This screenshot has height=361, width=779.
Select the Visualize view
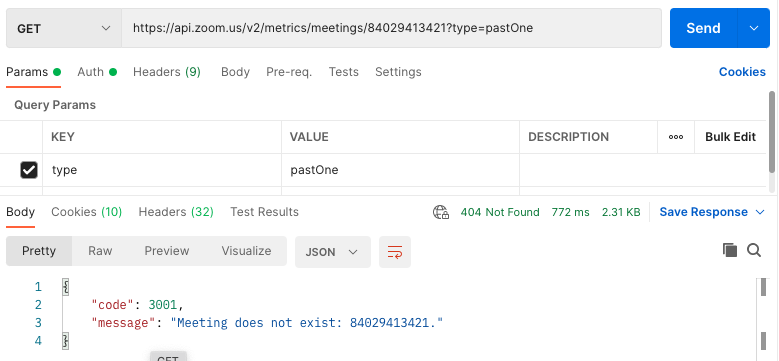(x=246, y=251)
